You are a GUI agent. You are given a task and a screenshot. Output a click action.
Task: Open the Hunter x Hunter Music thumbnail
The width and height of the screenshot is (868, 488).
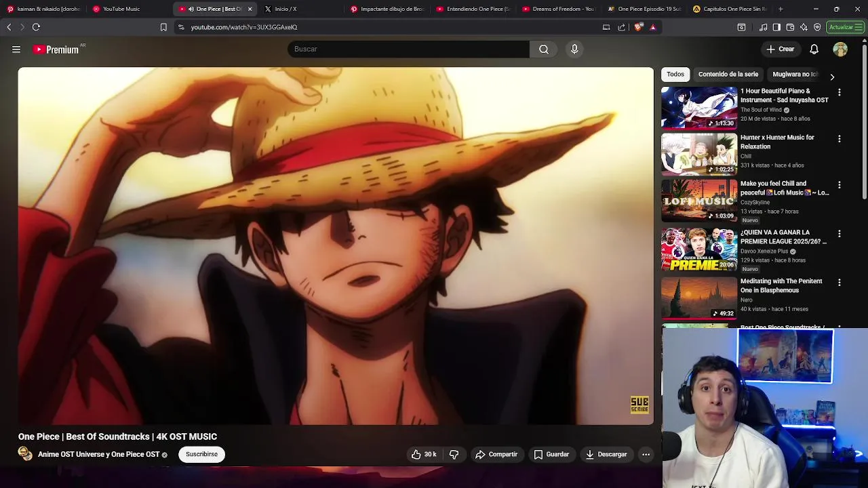(699, 154)
